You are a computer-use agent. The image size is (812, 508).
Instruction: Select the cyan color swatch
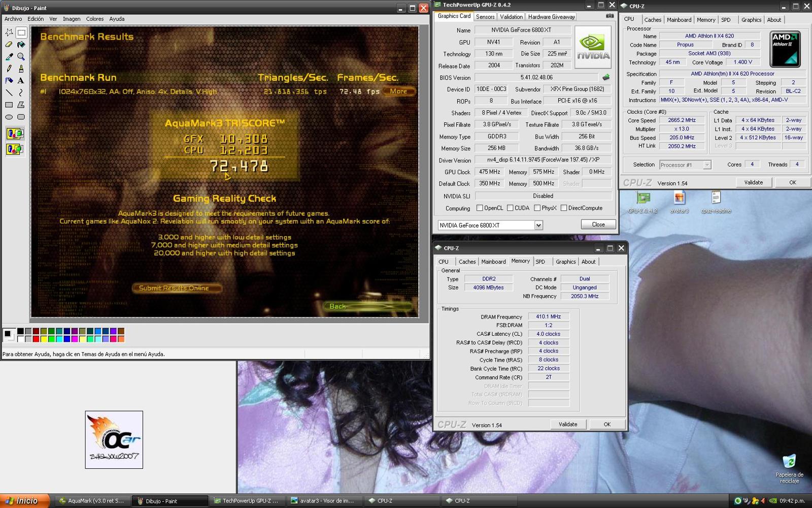pyautogui.click(x=59, y=339)
